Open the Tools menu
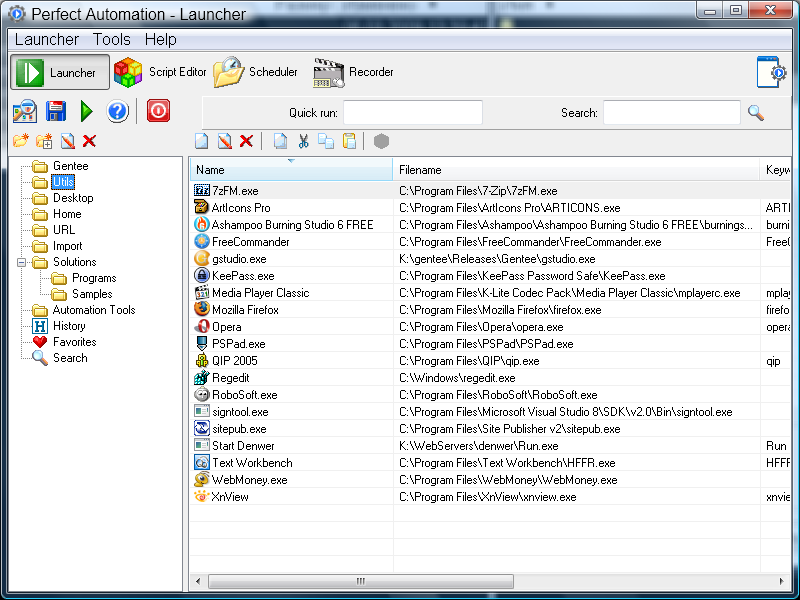The height and width of the screenshot is (600, 800). [112, 39]
